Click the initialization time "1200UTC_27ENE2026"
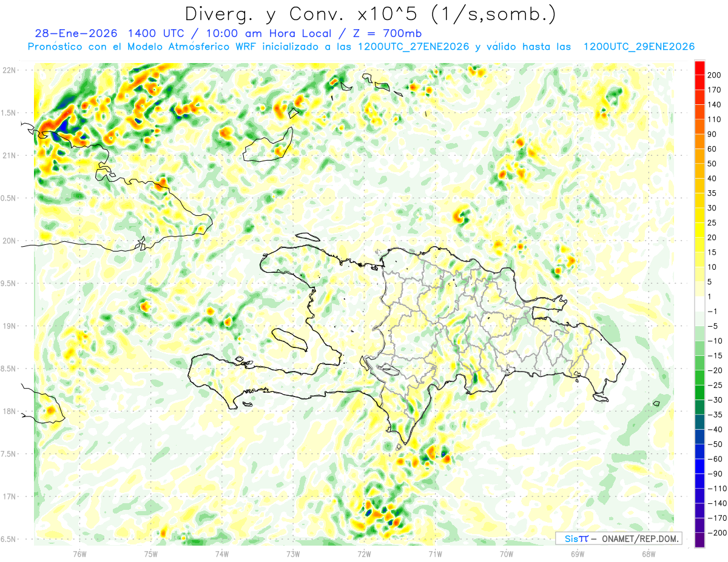728x562 pixels. tap(414, 47)
